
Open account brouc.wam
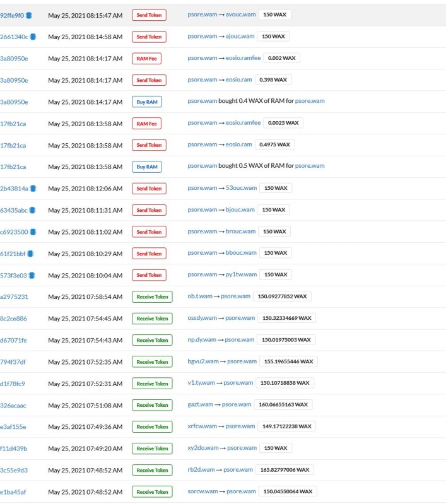tap(240, 231)
